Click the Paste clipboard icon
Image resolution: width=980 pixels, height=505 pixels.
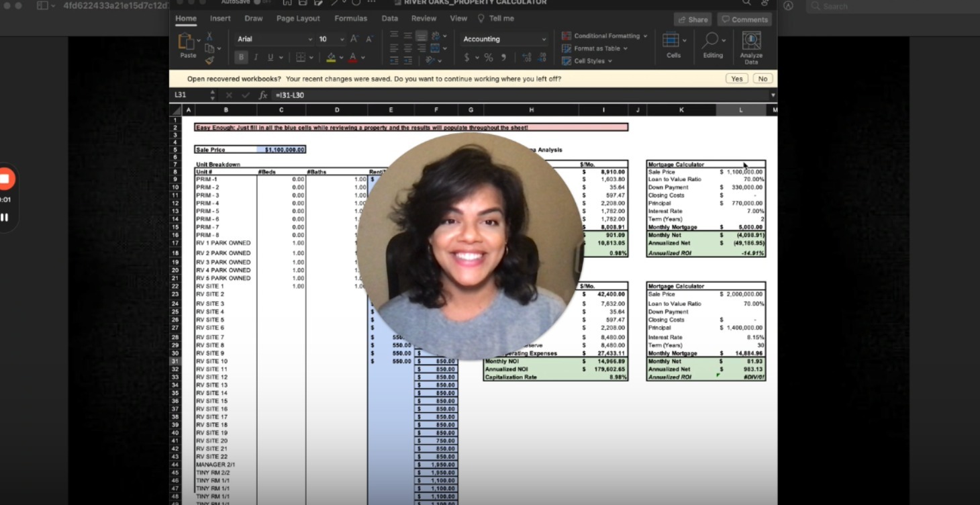[x=185, y=42]
